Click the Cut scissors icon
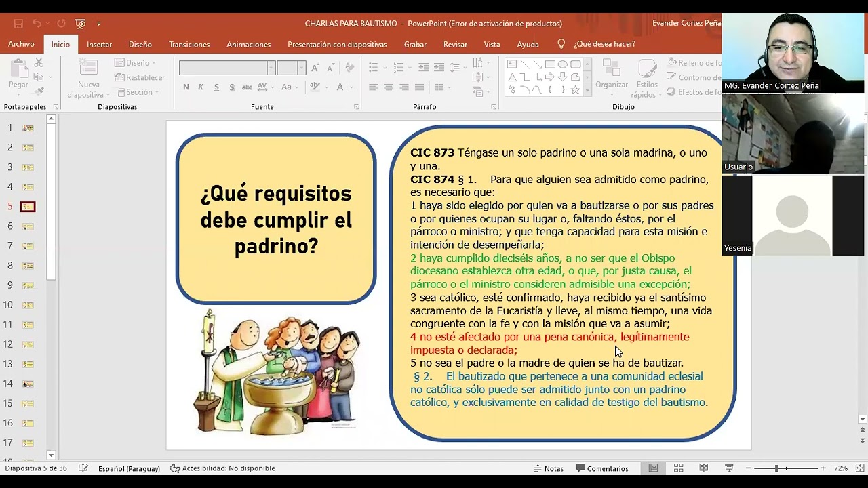Image resolution: width=868 pixels, height=488 pixels. click(39, 62)
